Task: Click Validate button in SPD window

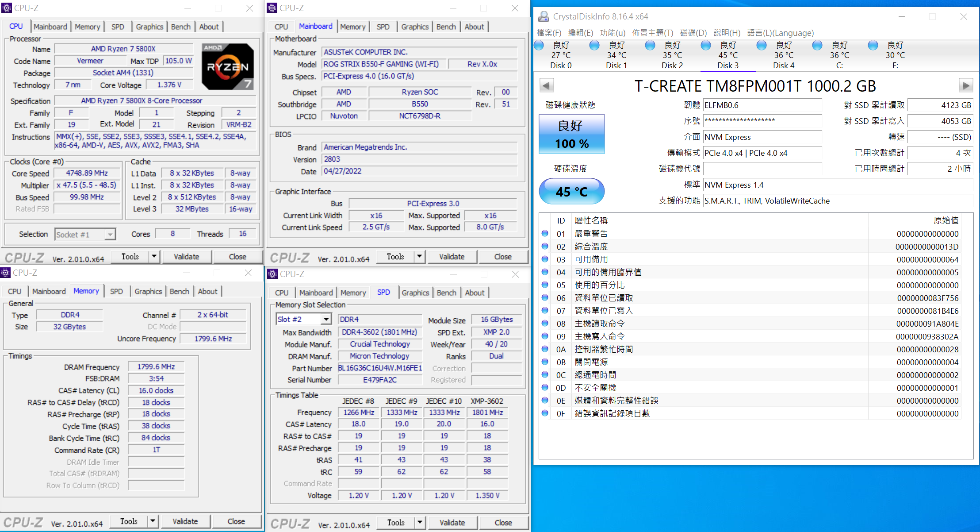Action: click(452, 522)
